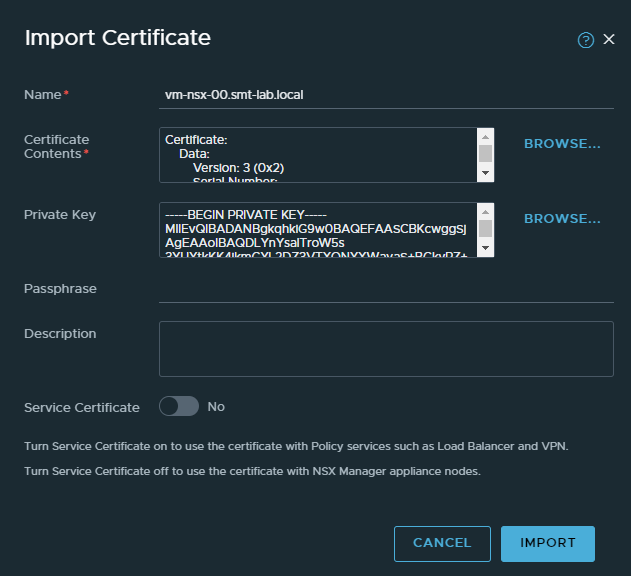The height and width of the screenshot is (576, 631).
Task: Open the help icon next to close
Action: pos(586,40)
